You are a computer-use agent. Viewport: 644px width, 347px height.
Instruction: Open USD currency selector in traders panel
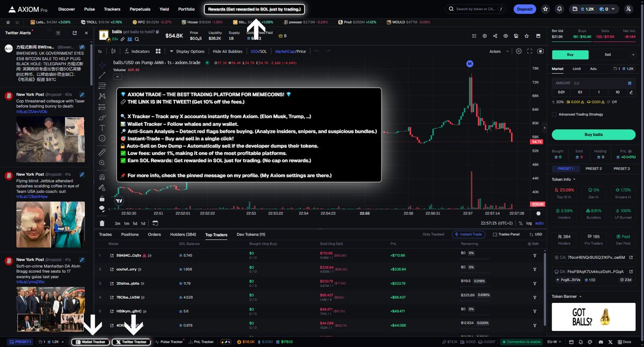tap(536, 234)
